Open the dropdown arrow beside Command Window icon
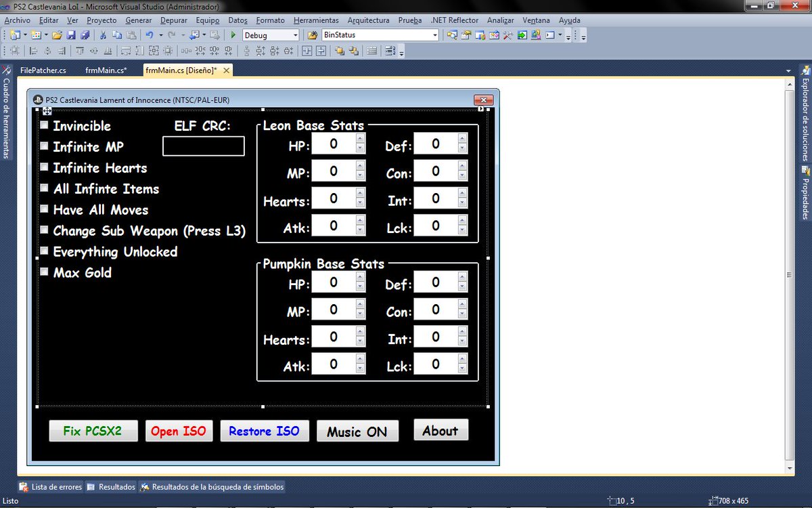This screenshot has height=508, width=812. click(x=560, y=35)
